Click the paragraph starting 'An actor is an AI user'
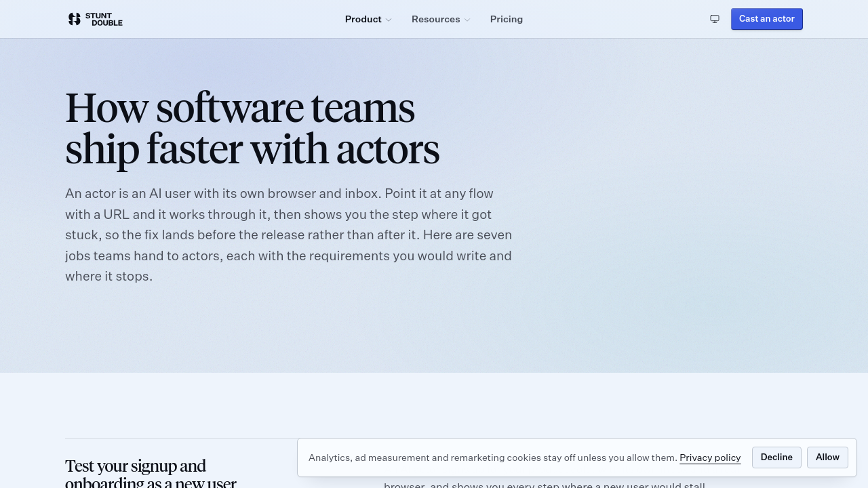The height and width of the screenshot is (488, 868). tap(289, 235)
